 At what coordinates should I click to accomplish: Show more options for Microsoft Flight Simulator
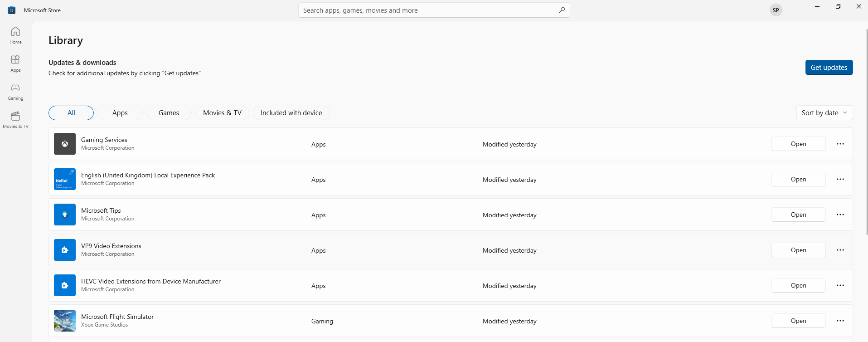tap(840, 321)
